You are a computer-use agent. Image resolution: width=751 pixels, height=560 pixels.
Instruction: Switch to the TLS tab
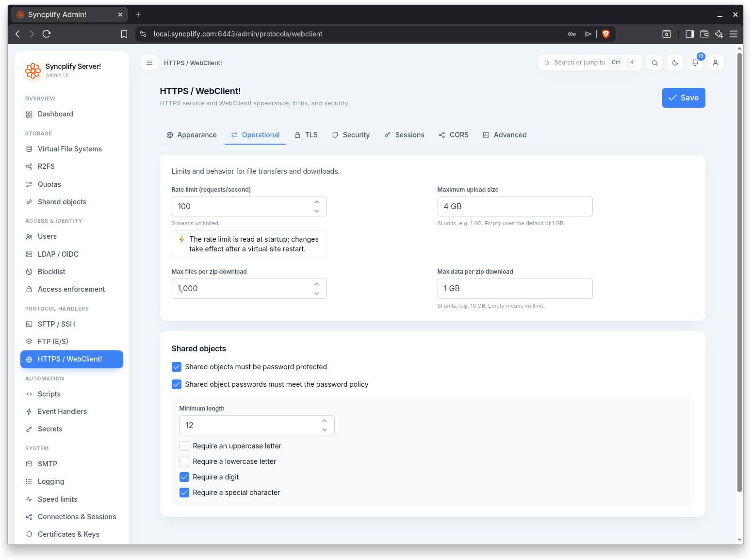click(x=306, y=135)
